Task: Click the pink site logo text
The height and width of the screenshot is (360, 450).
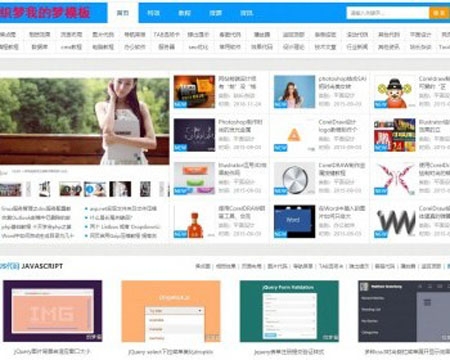Action: (45, 13)
